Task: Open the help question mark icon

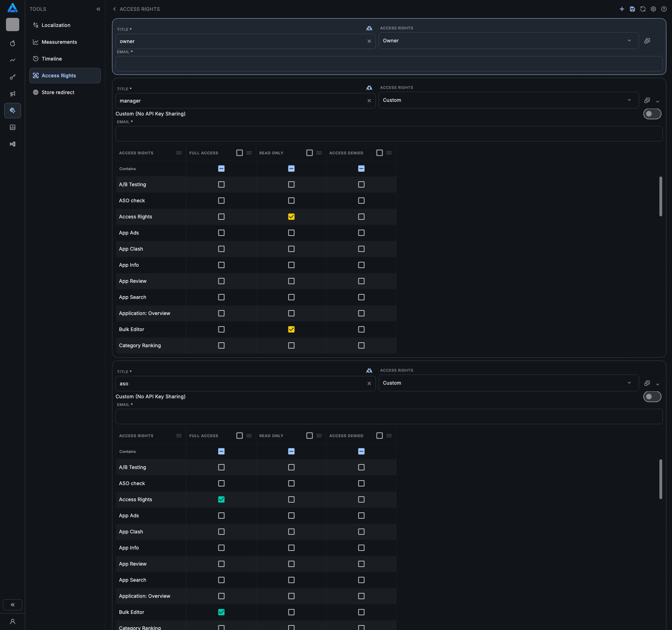Action: tap(664, 9)
